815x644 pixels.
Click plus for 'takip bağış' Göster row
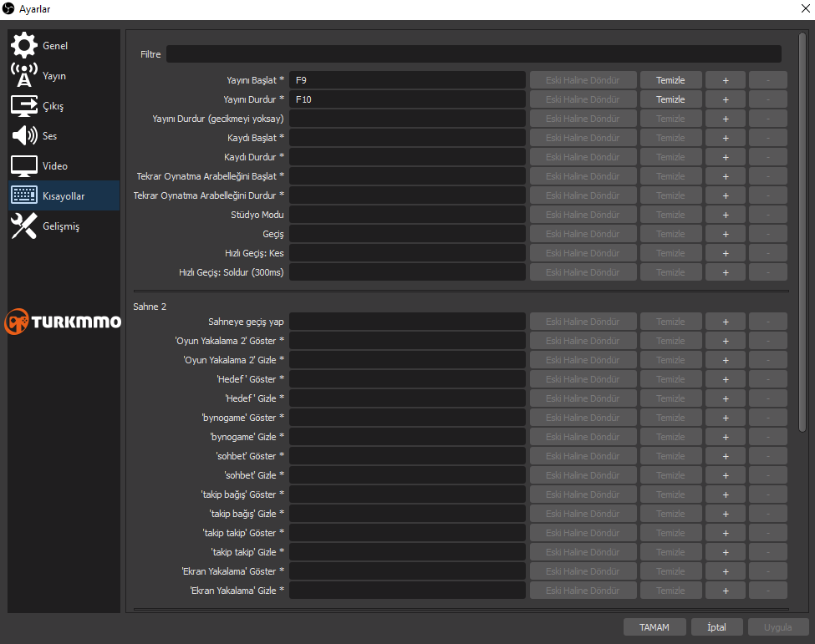click(x=726, y=495)
